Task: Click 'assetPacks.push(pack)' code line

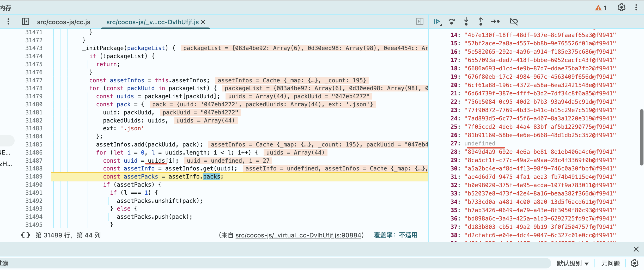Action: tap(155, 217)
